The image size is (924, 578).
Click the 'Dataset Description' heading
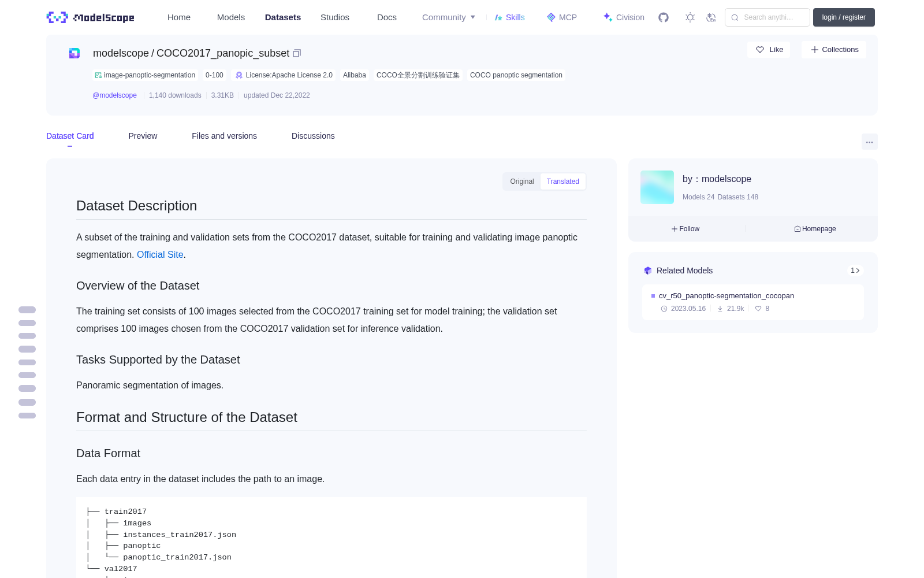point(136,206)
